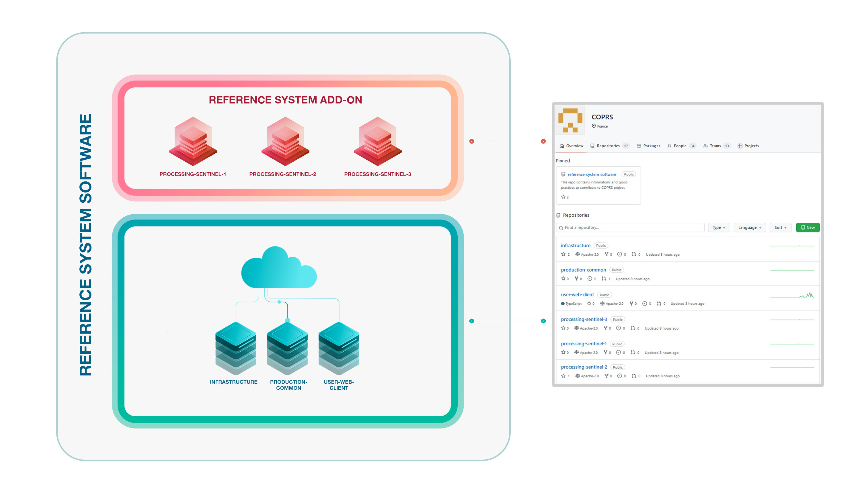Open the Type filter dropdown

click(719, 228)
